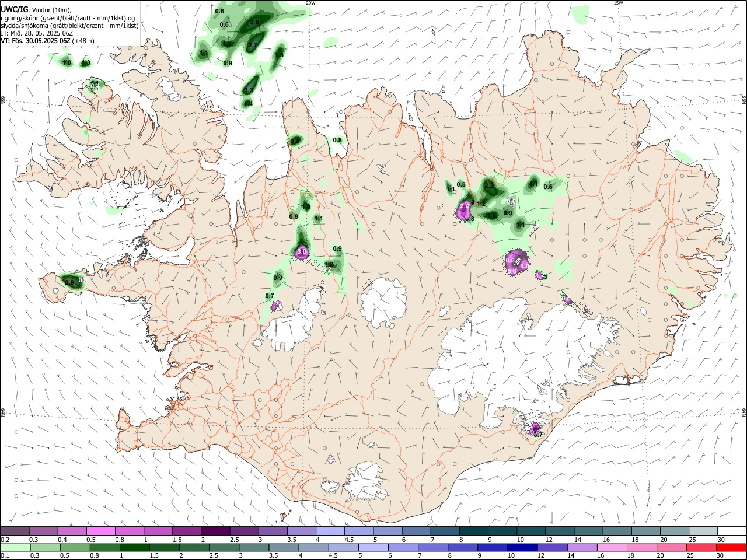747x560 pixels.
Task: Click the "rigning/skúrir" legend description line
Action: point(68,17)
